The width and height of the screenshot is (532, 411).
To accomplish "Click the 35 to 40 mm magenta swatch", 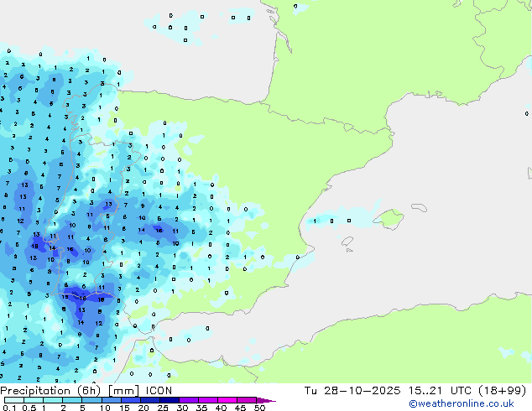I will click(207, 400).
